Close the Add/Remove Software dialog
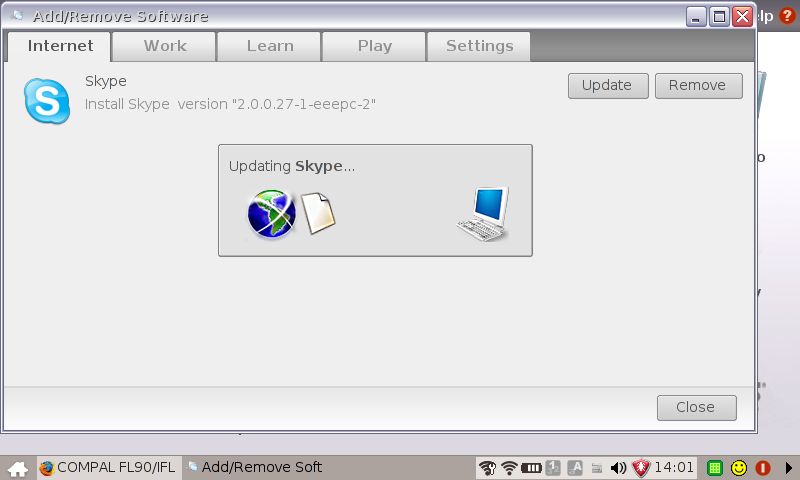The image size is (800, 480). (x=696, y=408)
